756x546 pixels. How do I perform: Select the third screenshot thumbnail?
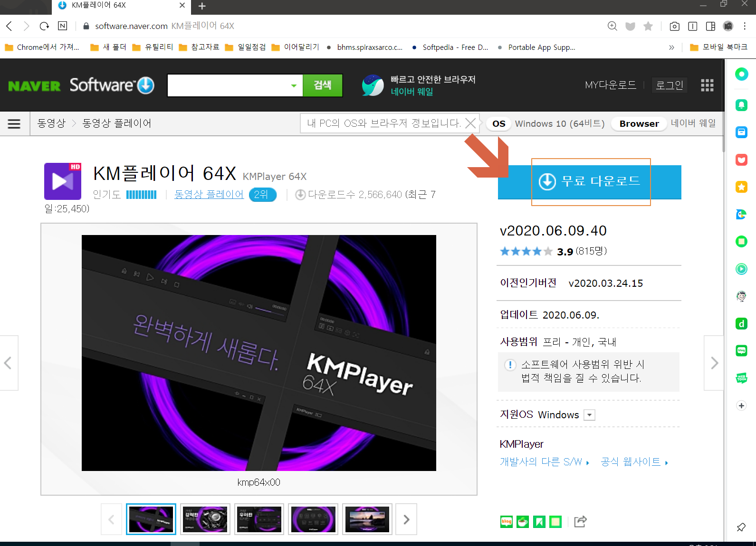pos(259,519)
